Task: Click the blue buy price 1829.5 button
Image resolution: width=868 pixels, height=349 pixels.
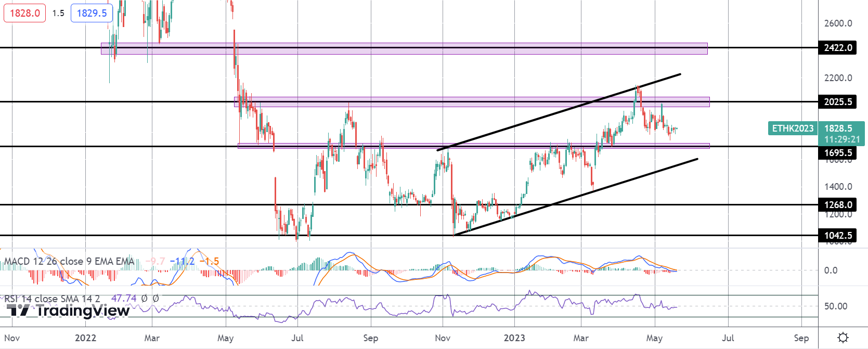Action: pyautogui.click(x=92, y=13)
